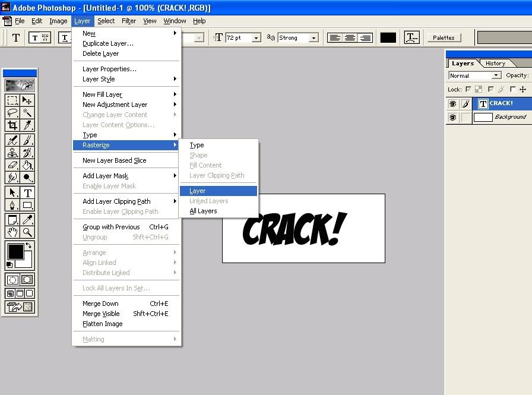Choose Merge Down from the menu
The width and height of the screenshot is (532, 395).
coord(126,304)
